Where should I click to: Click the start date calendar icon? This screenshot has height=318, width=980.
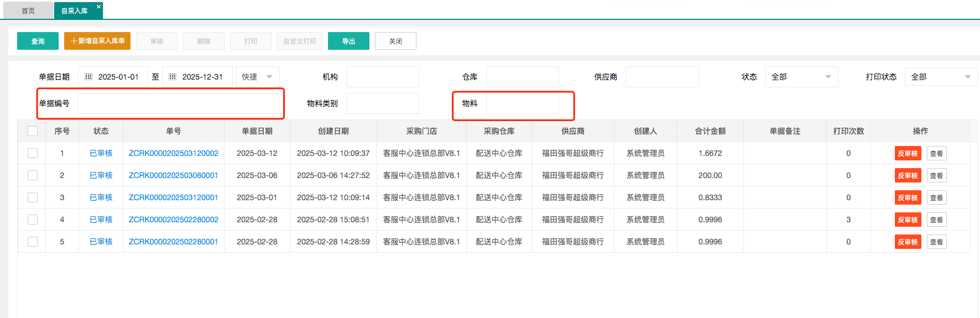pyautogui.click(x=88, y=77)
